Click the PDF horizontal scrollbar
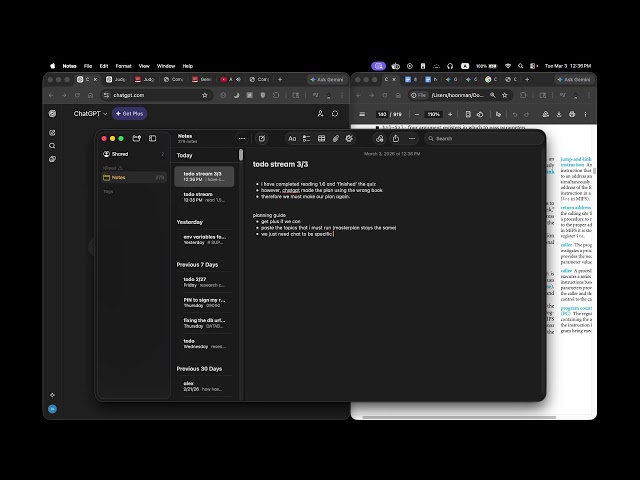Image resolution: width=640 pixels, height=480 pixels. tap(459, 417)
